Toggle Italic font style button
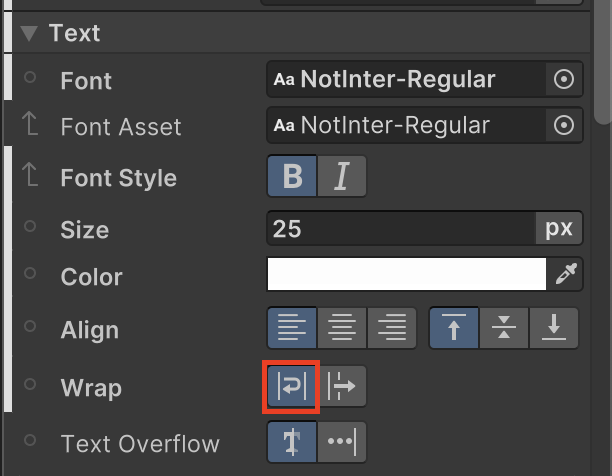The height and width of the screenshot is (476, 612). tap(342, 177)
